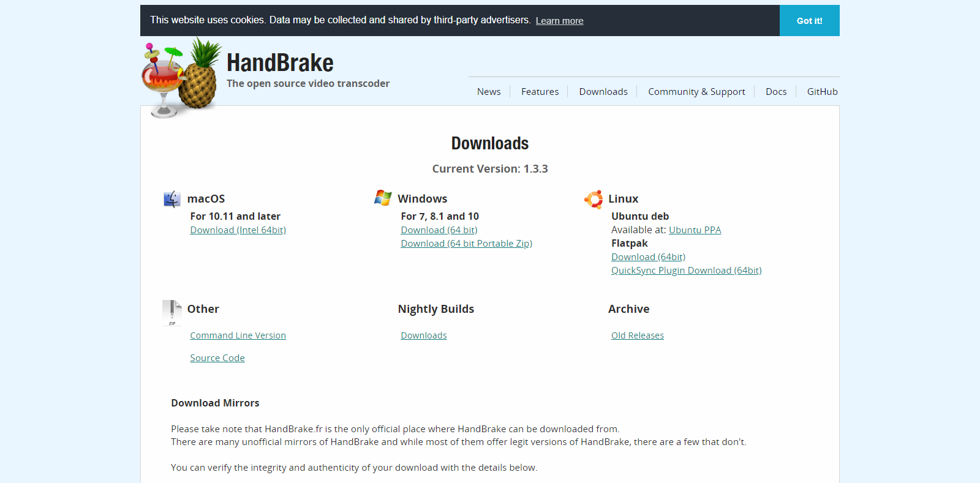Click the Ubuntu Linux logo icon
The height and width of the screenshot is (483, 980).
pyautogui.click(x=594, y=199)
